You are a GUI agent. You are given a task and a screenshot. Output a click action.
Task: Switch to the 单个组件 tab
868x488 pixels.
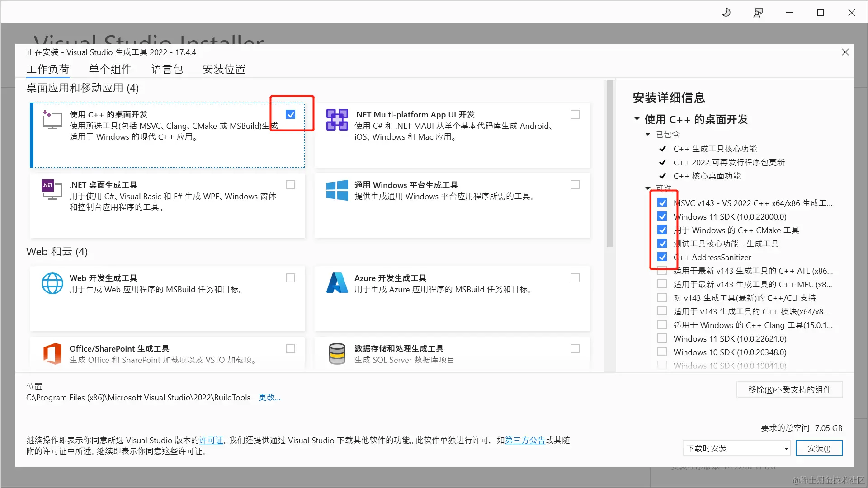(x=110, y=69)
